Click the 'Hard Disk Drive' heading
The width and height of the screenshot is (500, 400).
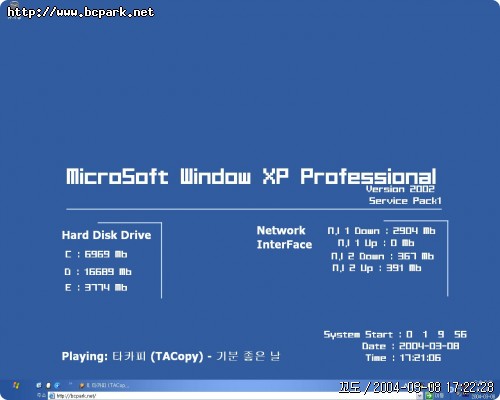tap(106, 235)
